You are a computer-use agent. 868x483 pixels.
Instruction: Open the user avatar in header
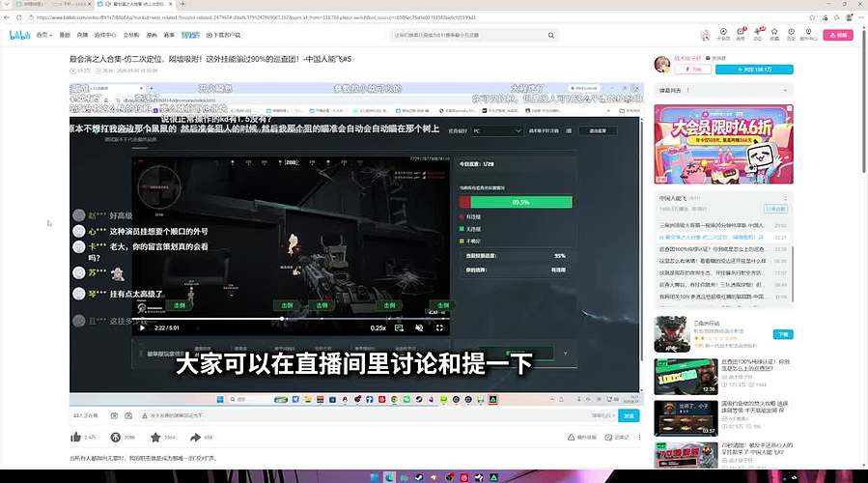pyautogui.click(x=705, y=35)
